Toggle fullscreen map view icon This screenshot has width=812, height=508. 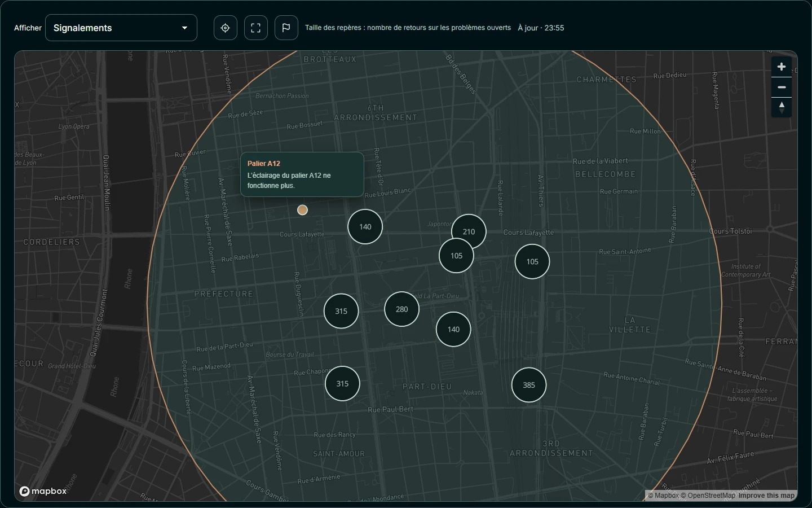pos(256,28)
